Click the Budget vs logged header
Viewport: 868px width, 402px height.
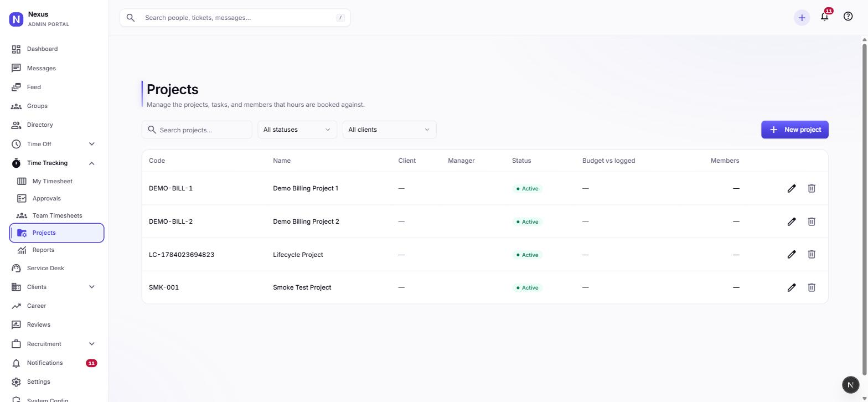(608, 161)
